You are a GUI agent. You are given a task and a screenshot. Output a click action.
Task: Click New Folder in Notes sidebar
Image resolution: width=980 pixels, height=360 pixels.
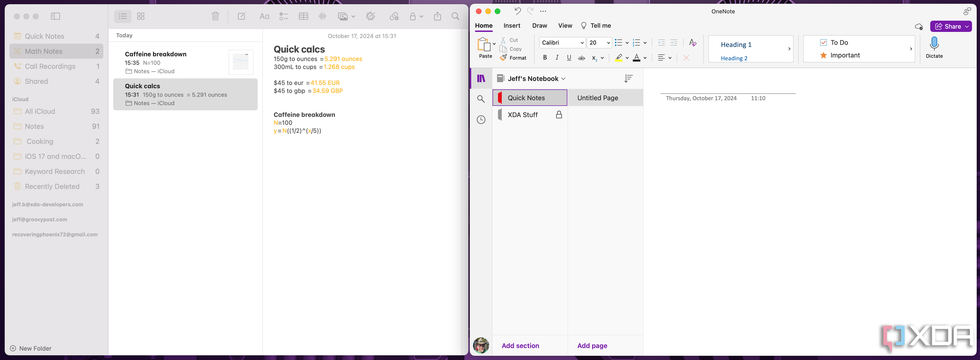coord(31,348)
